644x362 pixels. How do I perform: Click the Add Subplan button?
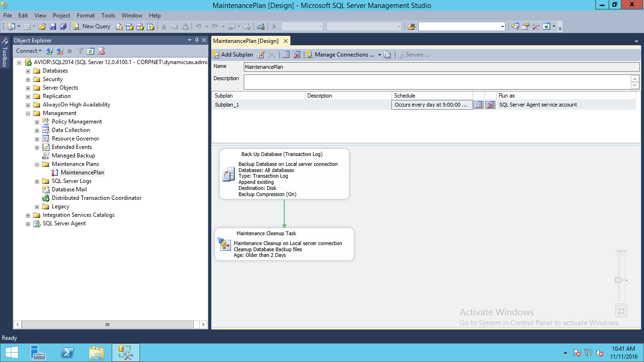coord(233,55)
